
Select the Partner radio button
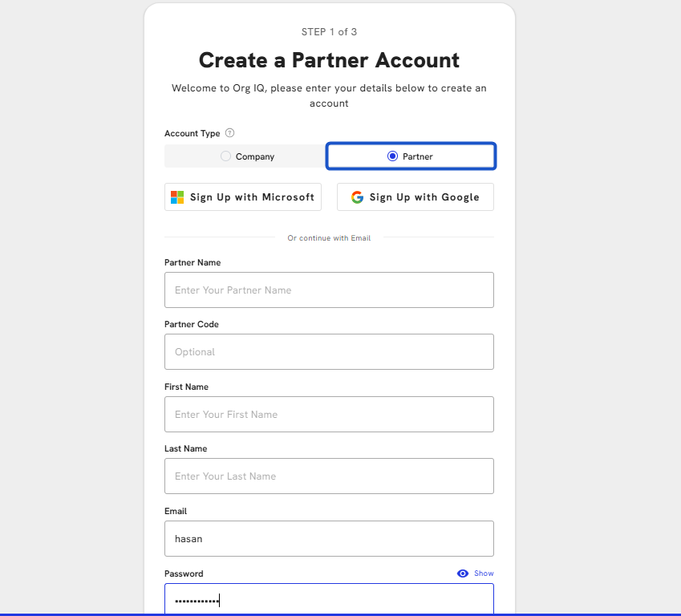click(392, 156)
